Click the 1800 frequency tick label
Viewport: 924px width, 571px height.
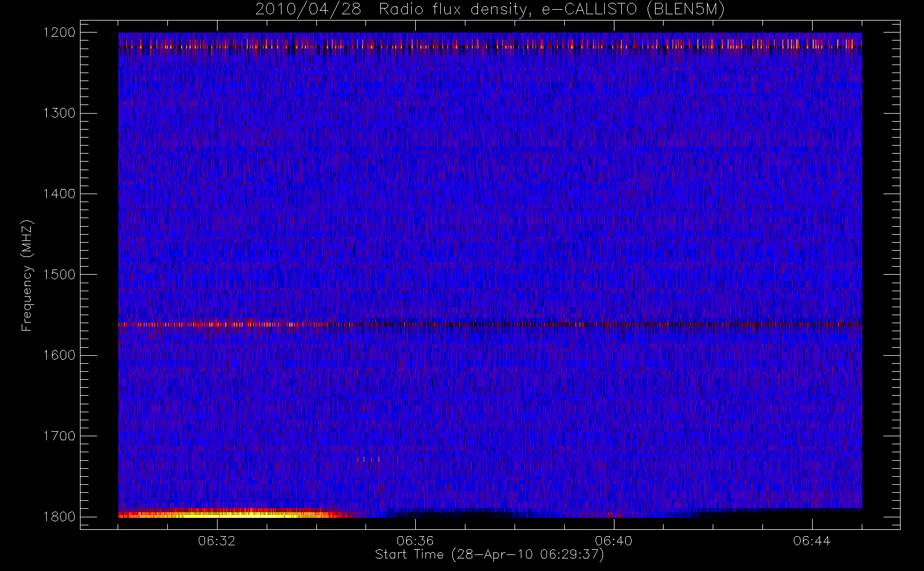(59, 517)
